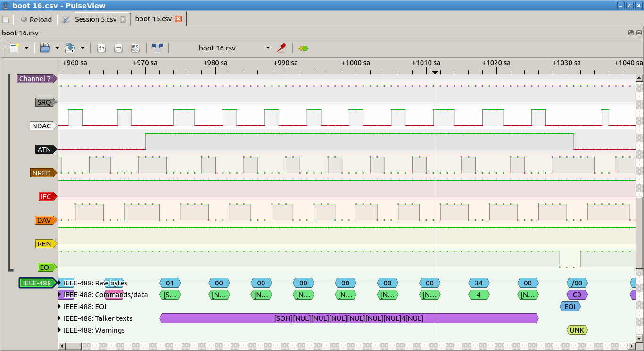This screenshot has width=644, height=351.
Task: Open the device selector dropdown boot 16.csv
Action: coord(234,48)
